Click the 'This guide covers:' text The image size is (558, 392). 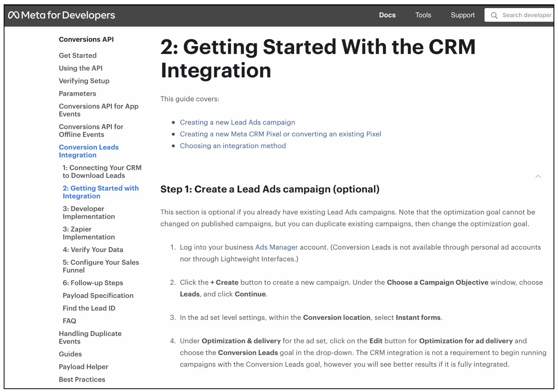click(190, 99)
